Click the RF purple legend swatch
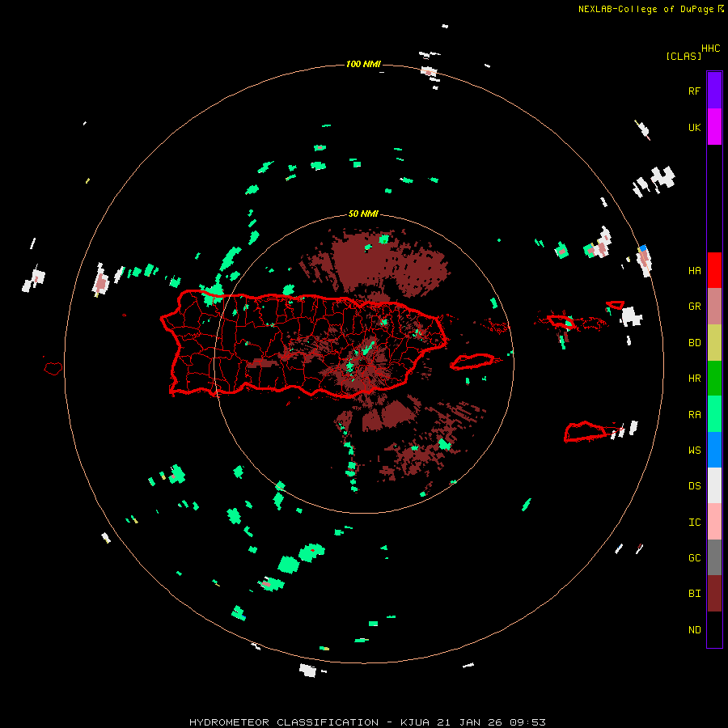 (714, 91)
